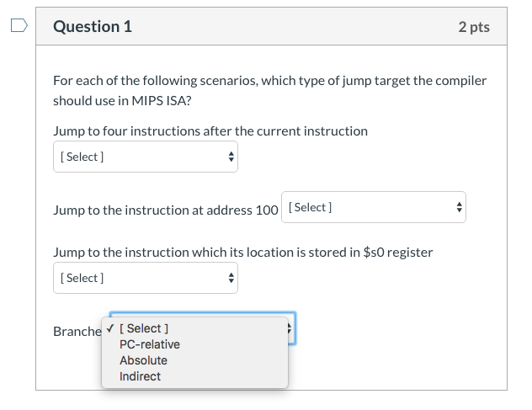
Task: Open the dropdown under 'Jump to four instructions'
Action: (x=145, y=157)
